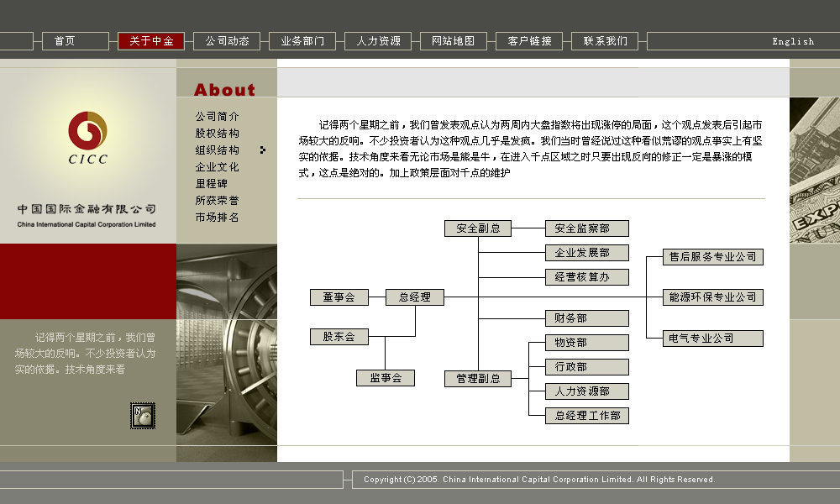Select the 关于中金 navigation tab
The height and width of the screenshot is (504, 840).
coord(151,41)
